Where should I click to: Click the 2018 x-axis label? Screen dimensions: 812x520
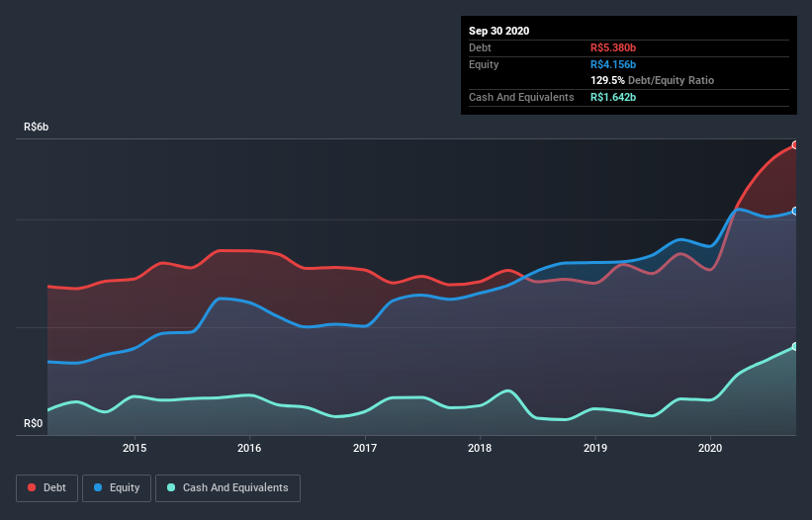pos(480,448)
